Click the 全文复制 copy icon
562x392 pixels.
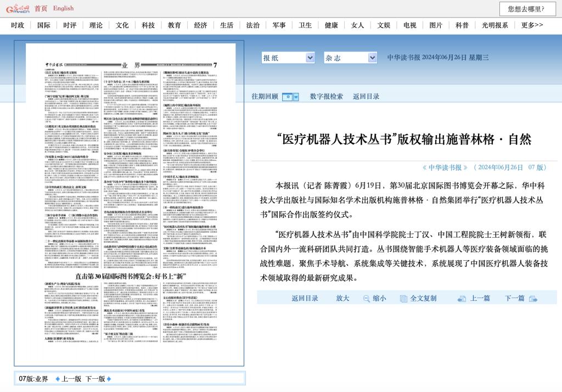tap(403, 299)
